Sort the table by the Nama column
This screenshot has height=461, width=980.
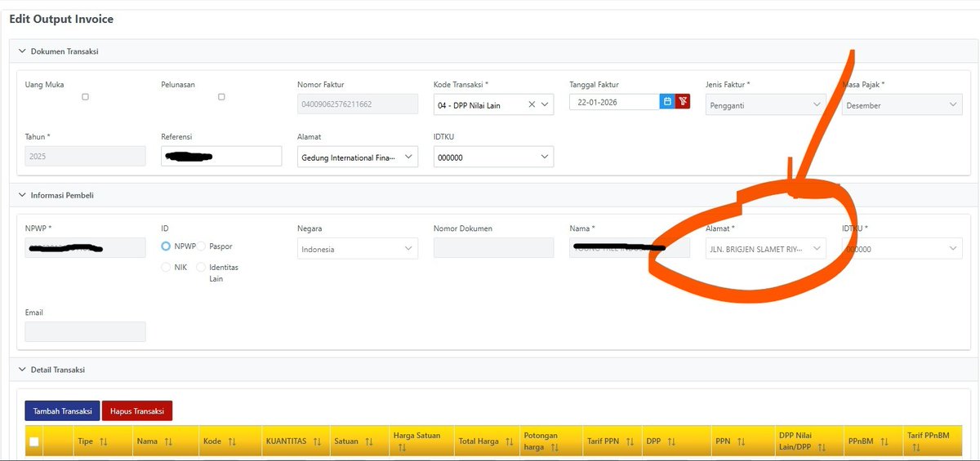[168, 441]
